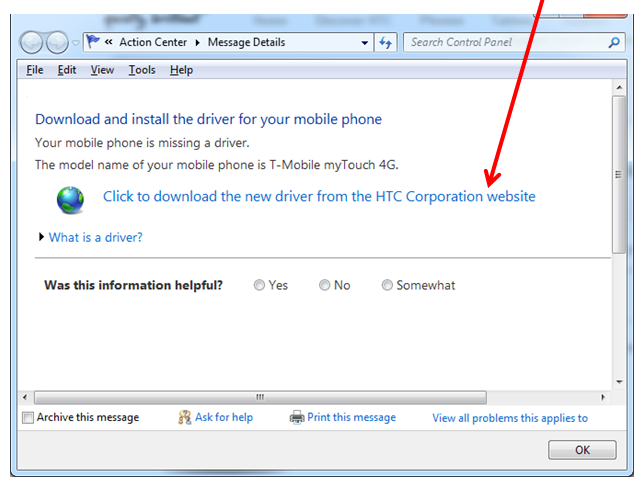
Task: Select the Yes radio button
Action: pos(259,285)
